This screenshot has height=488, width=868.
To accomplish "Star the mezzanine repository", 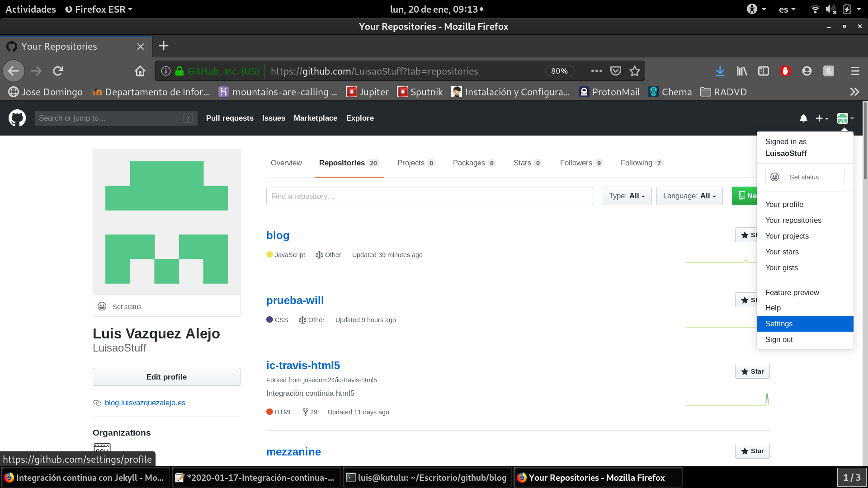I will (x=752, y=451).
